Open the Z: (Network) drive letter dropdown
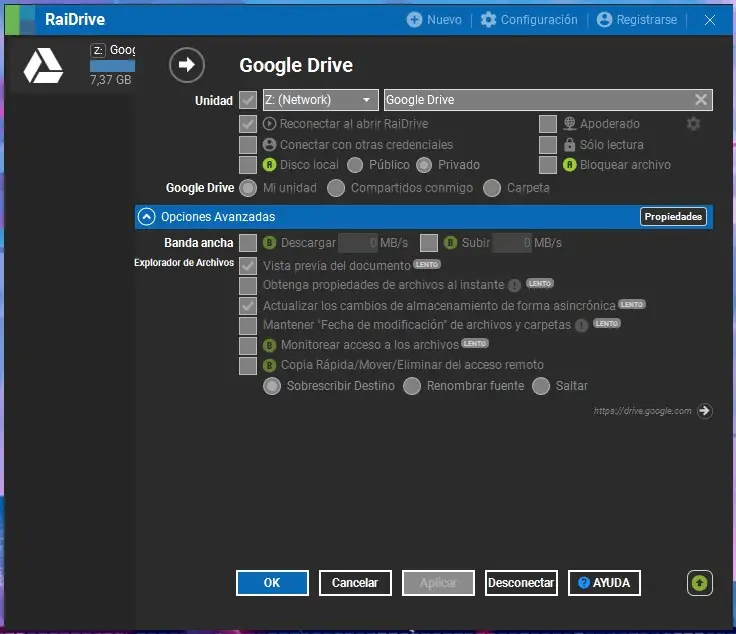The height and width of the screenshot is (634, 736). point(321,100)
